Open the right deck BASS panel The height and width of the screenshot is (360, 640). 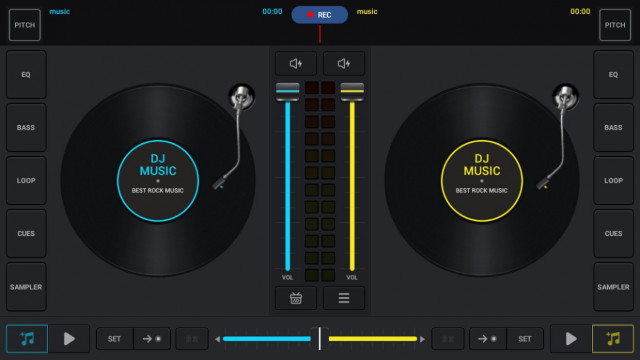pos(613,127)
